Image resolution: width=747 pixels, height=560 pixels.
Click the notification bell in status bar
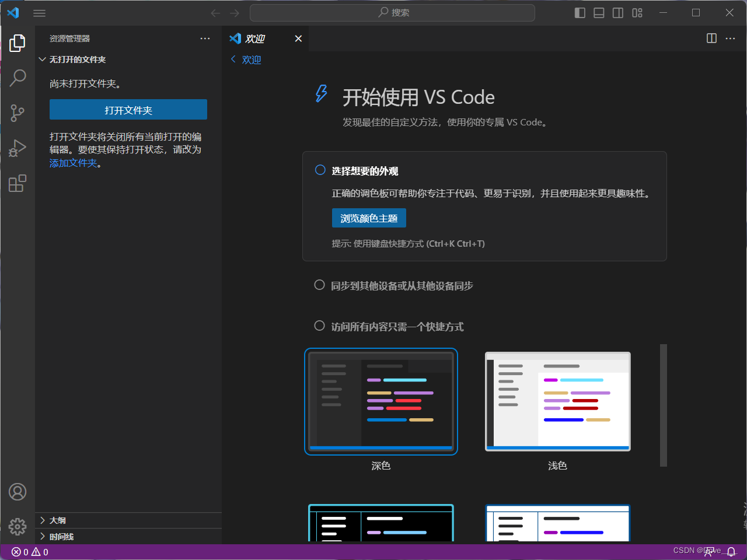[x=731, y=551]
